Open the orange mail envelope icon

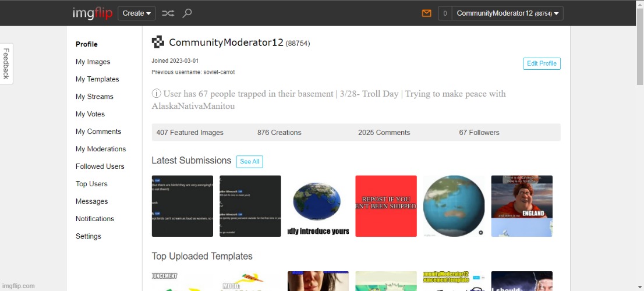(427, 13)
